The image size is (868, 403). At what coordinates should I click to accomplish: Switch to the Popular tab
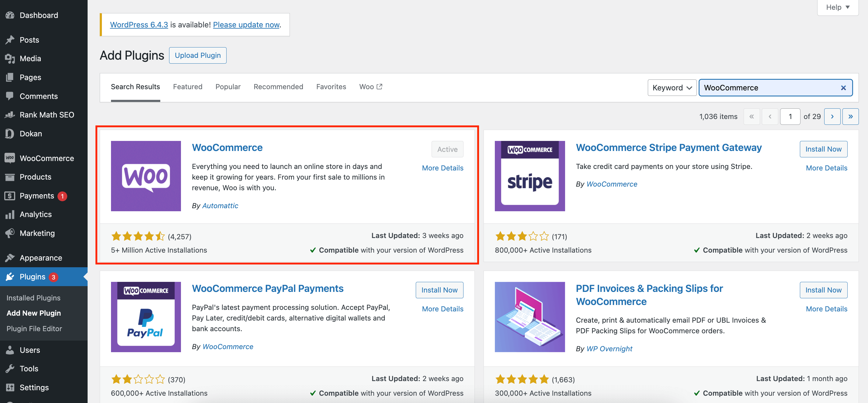pos(228,87)
